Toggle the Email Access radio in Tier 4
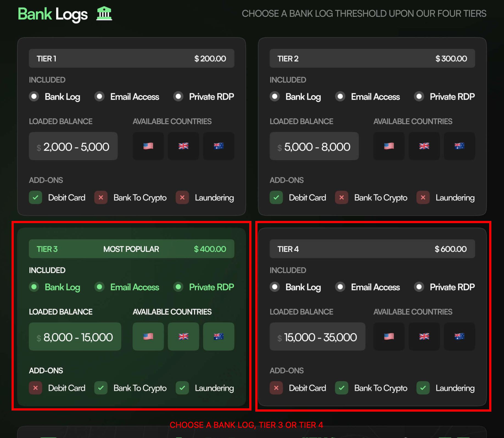Viewport: 504px width, 438px height. [x=340, y=287]
